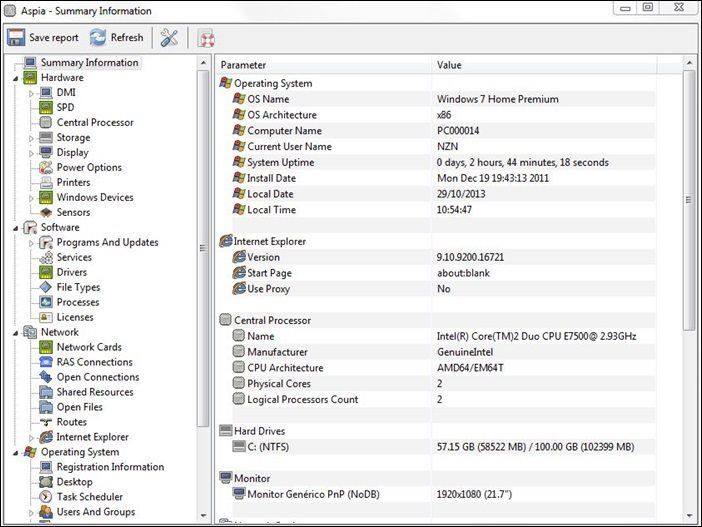
Task: Click the Power Options icon
Action: pyautogui.click(x=46, y=167)
